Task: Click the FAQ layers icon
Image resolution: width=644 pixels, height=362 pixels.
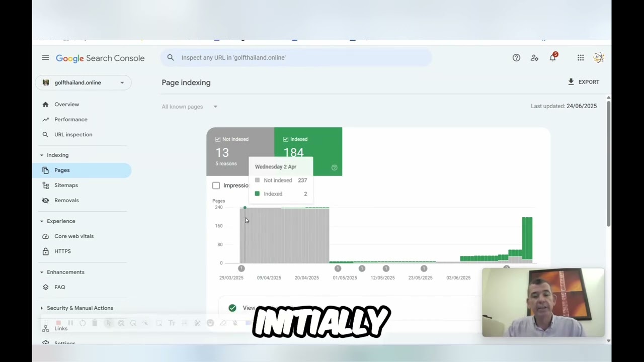Action: 45,288
